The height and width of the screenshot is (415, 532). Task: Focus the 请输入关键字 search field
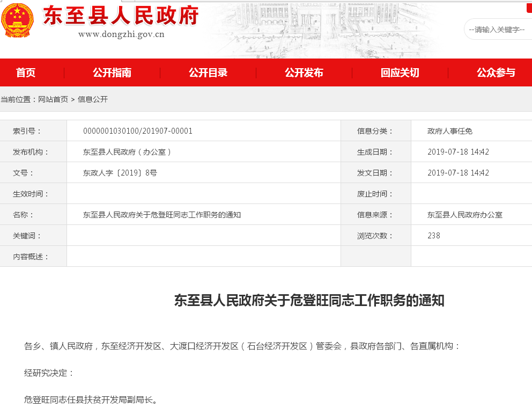pos(498,30)
